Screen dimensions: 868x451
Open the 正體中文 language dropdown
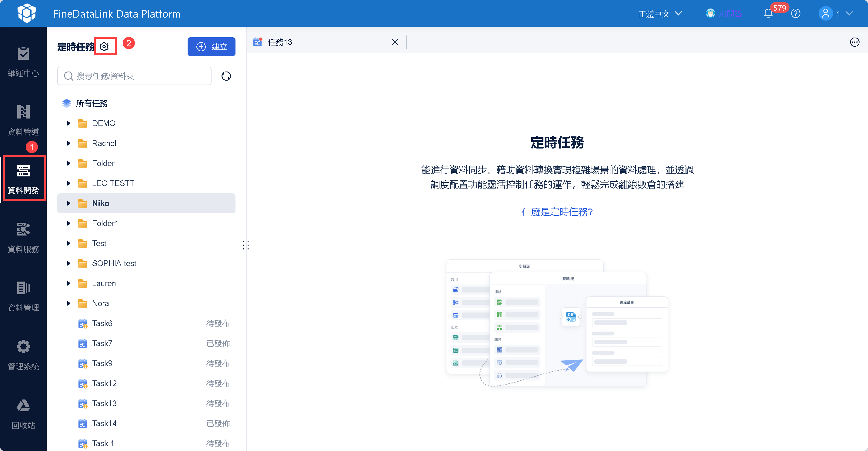point(659,14)
